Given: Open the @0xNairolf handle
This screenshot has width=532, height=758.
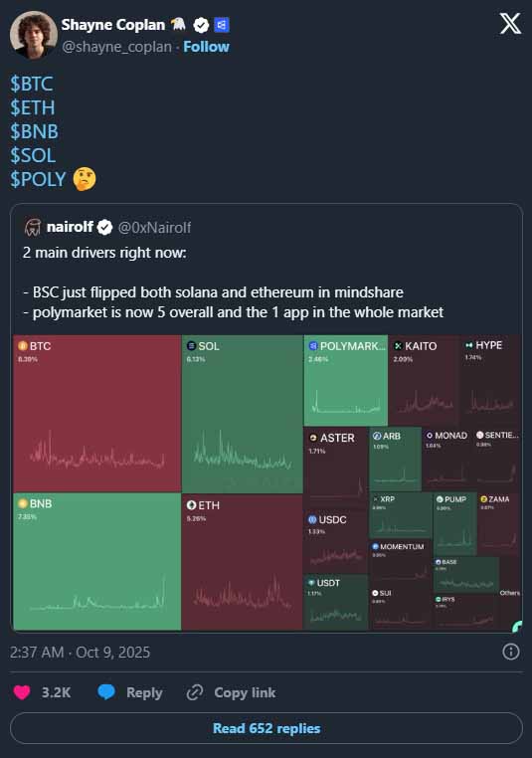Looking at the screenshot, I should tap(154, 227).
